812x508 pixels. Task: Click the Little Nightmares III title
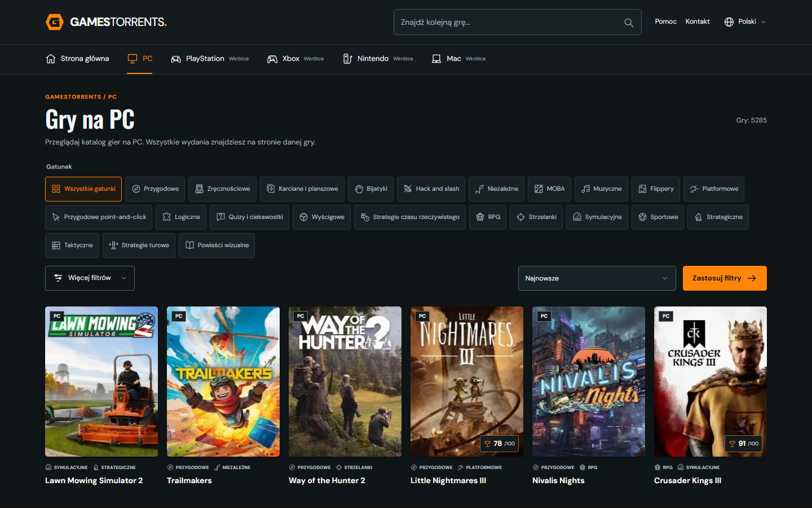click(448, 481)
